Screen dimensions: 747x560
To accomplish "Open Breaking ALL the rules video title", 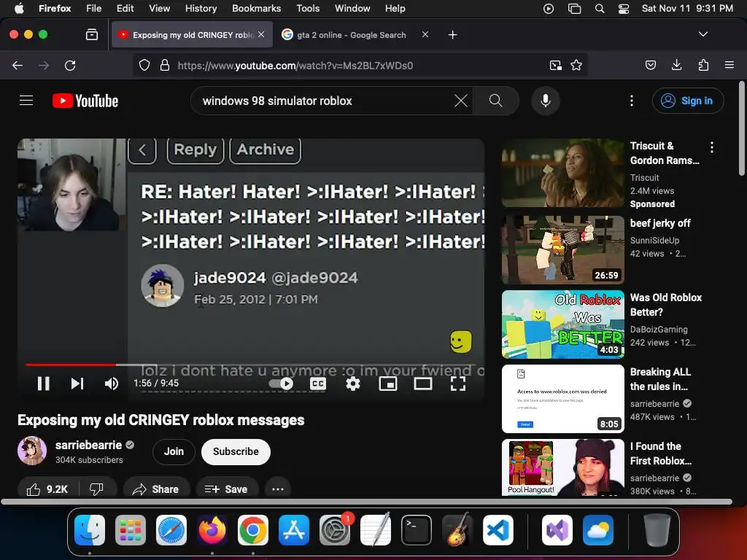I will click(x=660, y=379).
